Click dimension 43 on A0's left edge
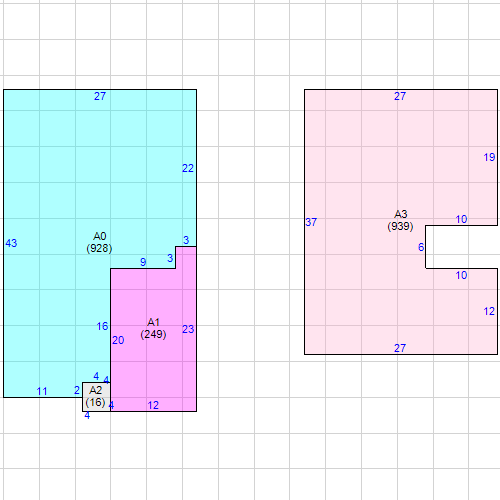 tap(11, 243)
